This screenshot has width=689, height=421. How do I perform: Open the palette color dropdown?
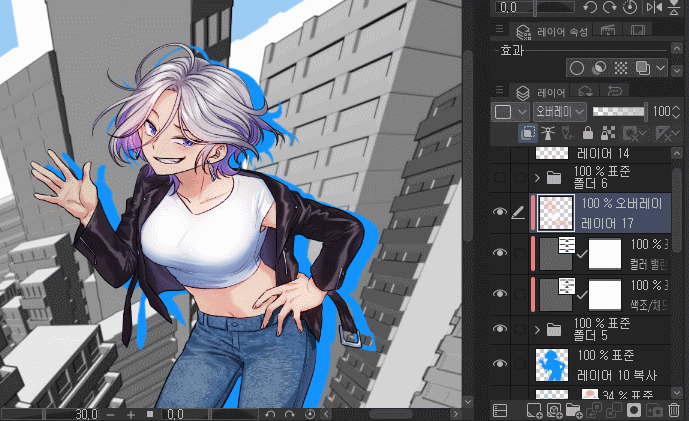pos(510,112)
